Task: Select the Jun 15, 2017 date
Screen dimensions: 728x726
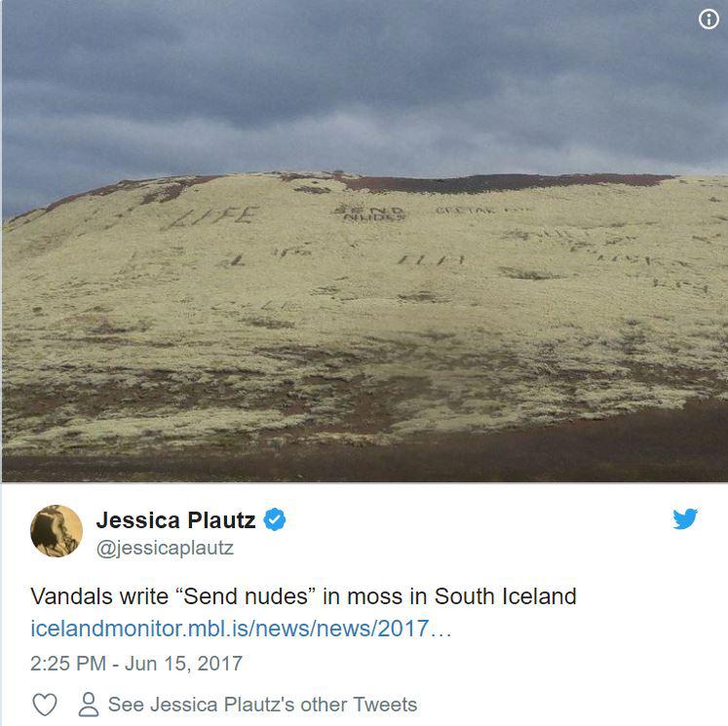Action: coord(183,664)
